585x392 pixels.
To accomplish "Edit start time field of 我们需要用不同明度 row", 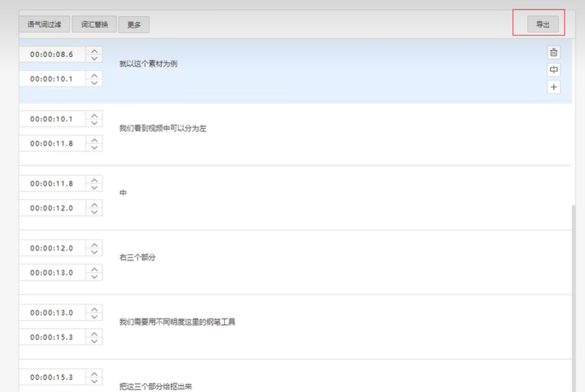I will click(x=52, y=313).
